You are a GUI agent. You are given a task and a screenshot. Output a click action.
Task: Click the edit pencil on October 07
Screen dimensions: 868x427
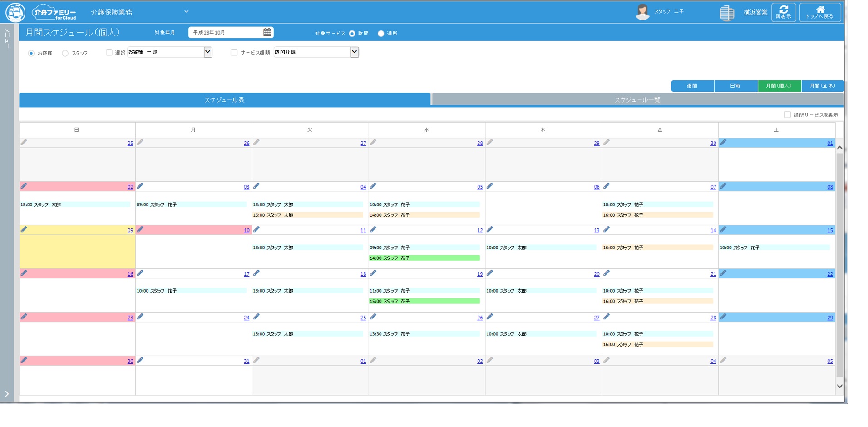607,186
